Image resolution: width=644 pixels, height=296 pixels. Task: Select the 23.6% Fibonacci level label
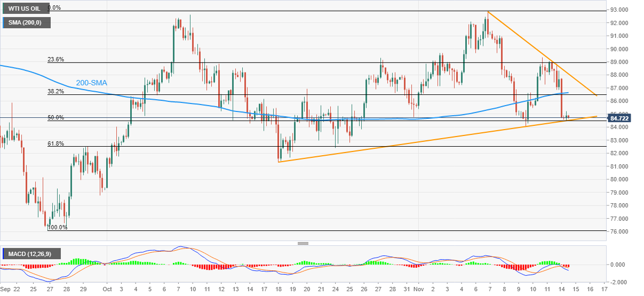tap(55, 60)
